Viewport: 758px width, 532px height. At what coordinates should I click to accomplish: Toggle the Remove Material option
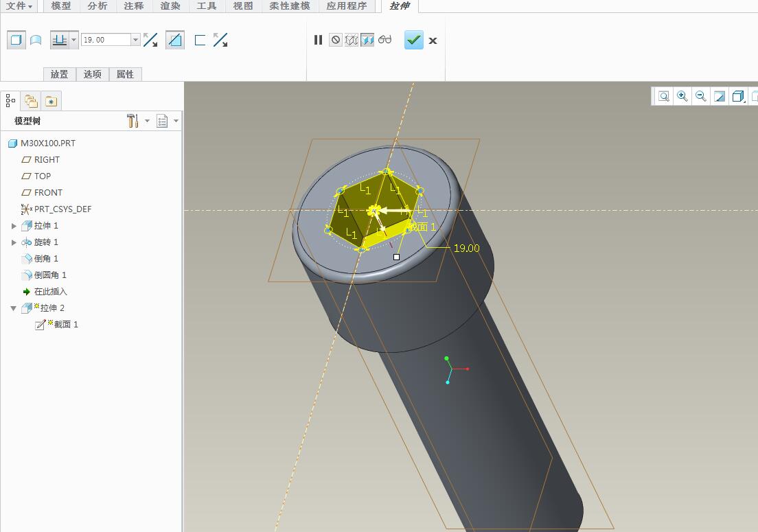click(x=175, y=40)
